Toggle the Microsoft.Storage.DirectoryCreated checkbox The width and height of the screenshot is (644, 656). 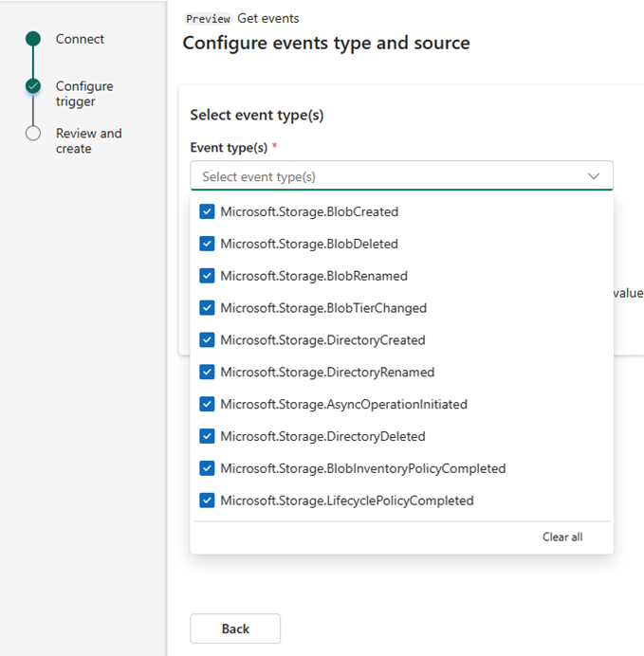coord(207,340)
